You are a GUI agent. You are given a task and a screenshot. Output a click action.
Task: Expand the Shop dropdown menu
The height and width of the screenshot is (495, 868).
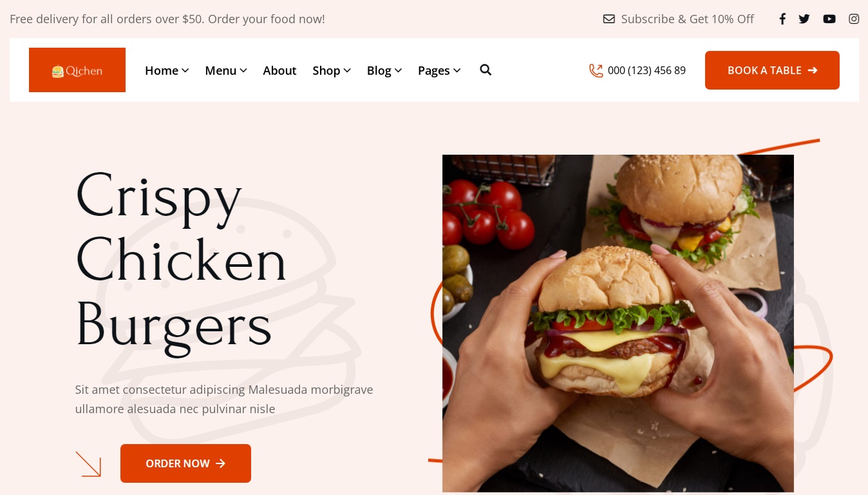[332, 70]
